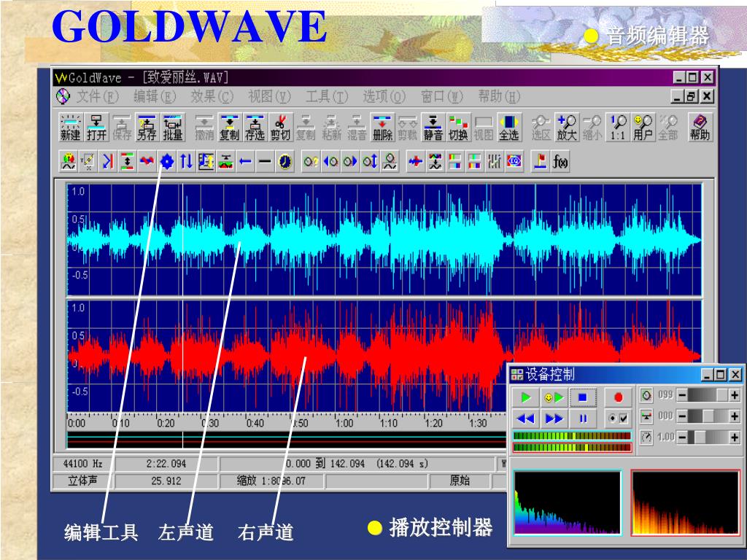The width and height of the screenshot is (747, 560).
Task: Click the balance slider in 设备控制
Action: coord(708,416)
